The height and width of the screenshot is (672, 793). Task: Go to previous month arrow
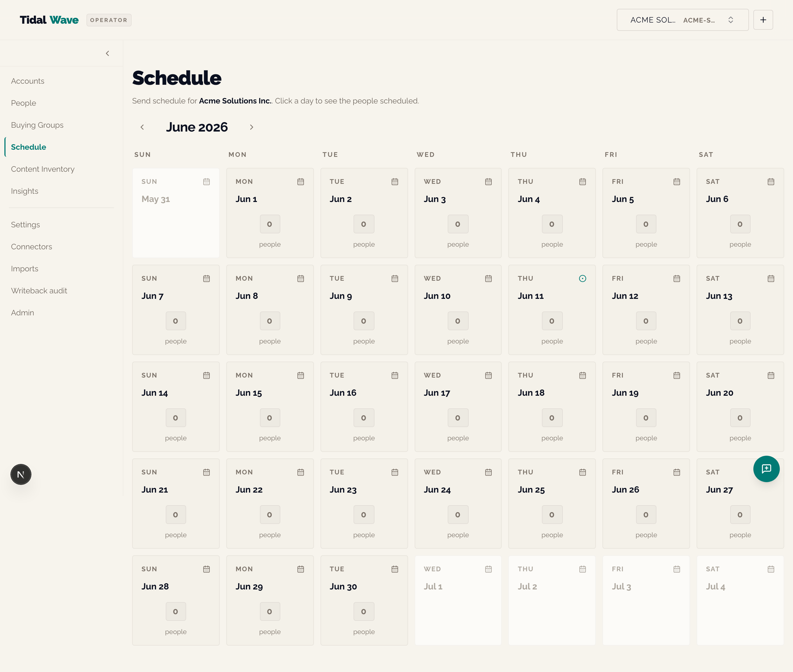click(x=142, y=127)
